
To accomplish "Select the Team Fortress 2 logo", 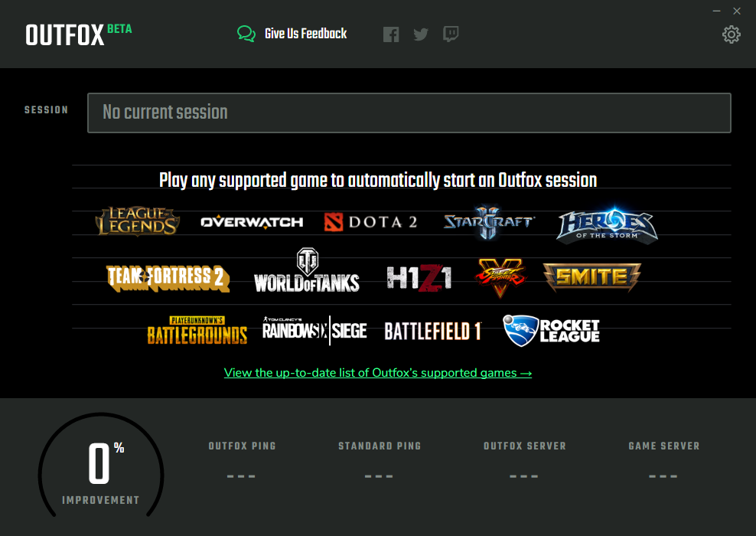I will coord(167,277).
